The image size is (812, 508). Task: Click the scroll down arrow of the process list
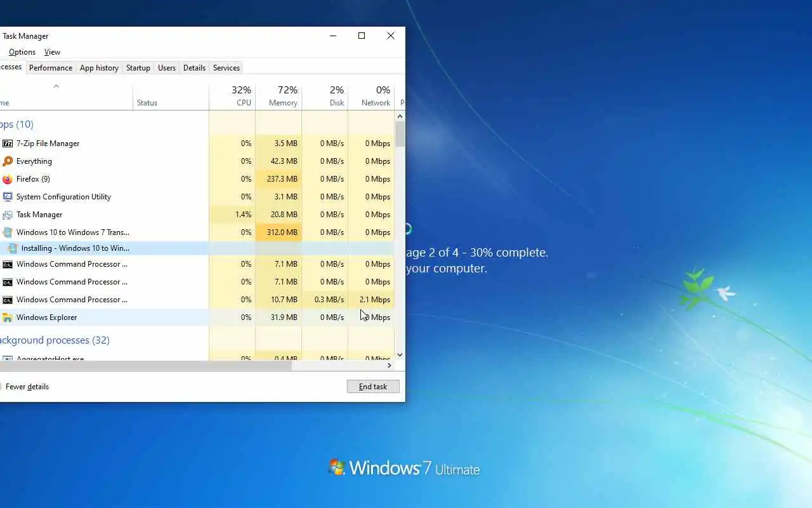coord(400,355)
